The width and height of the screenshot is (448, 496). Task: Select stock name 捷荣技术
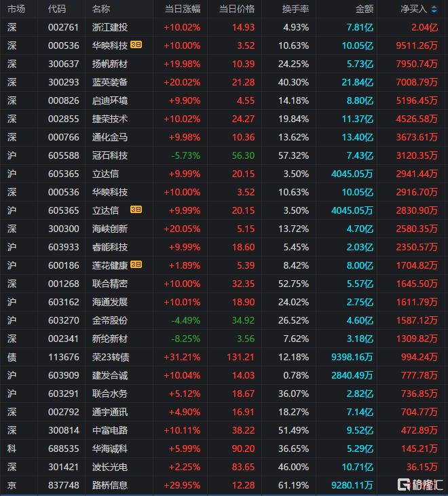[110, 119]
